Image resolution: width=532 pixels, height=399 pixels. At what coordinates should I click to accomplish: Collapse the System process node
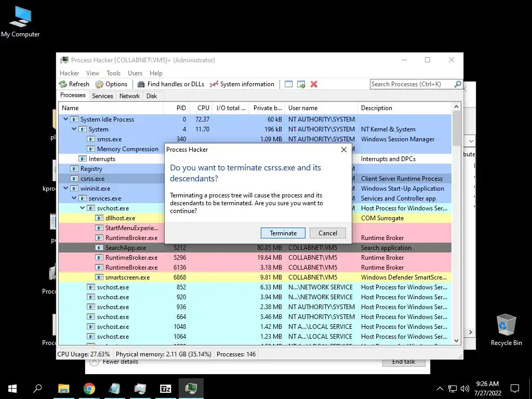(74, 129)
